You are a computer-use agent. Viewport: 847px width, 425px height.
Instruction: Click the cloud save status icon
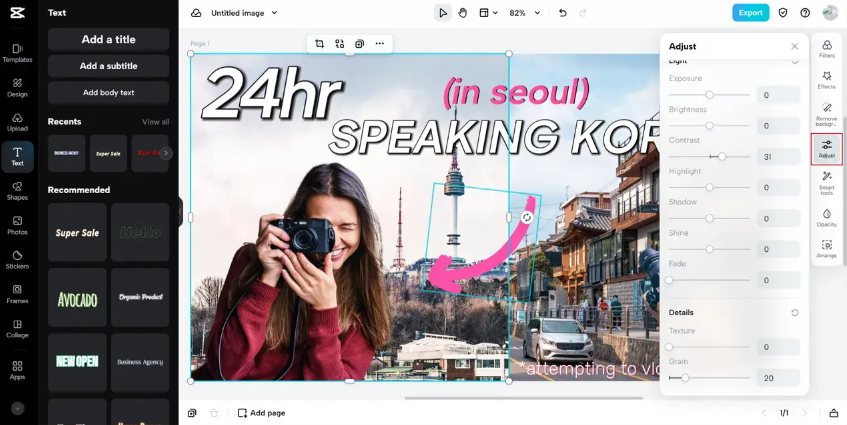[196, 13]
